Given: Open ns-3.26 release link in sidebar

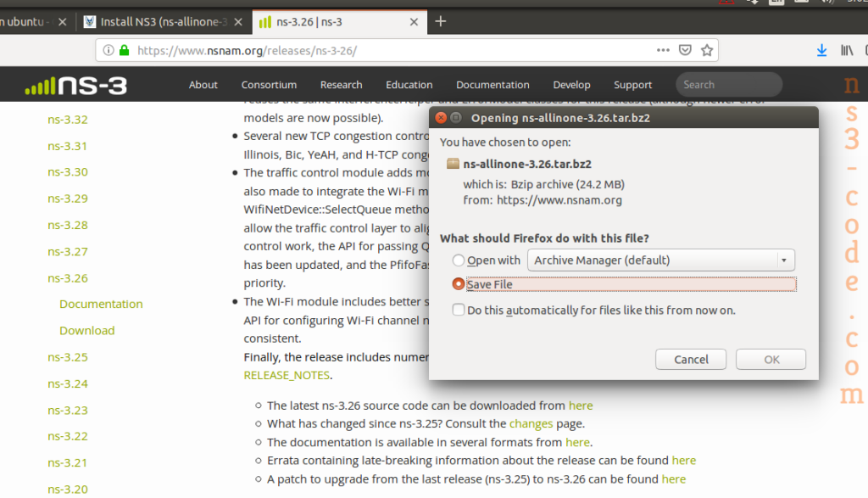Looking at the screenshot, I should click(x=68, y=278).
